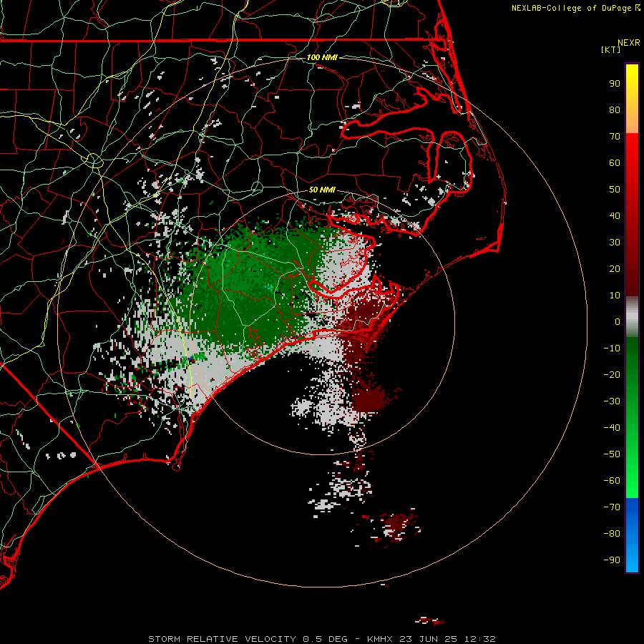
Task: Click the positive 80 scale label
Action: click(615, 110)
